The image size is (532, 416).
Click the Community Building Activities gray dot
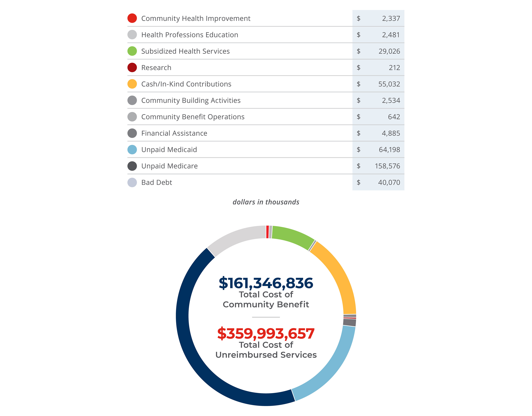pyautogui.click(x=132, y=100)
